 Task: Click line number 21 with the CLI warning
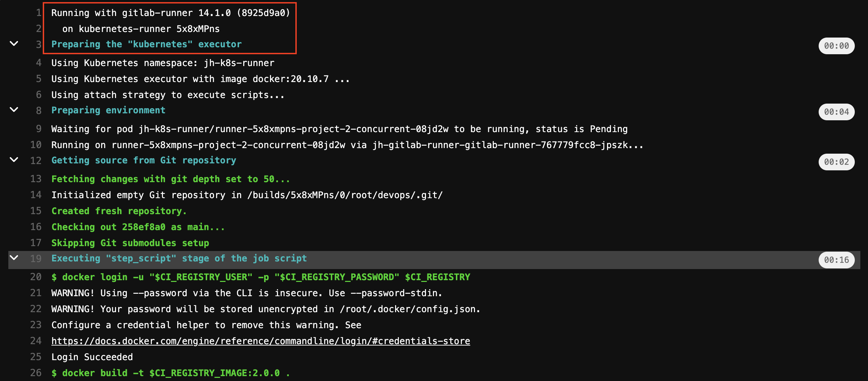point(36,293)
